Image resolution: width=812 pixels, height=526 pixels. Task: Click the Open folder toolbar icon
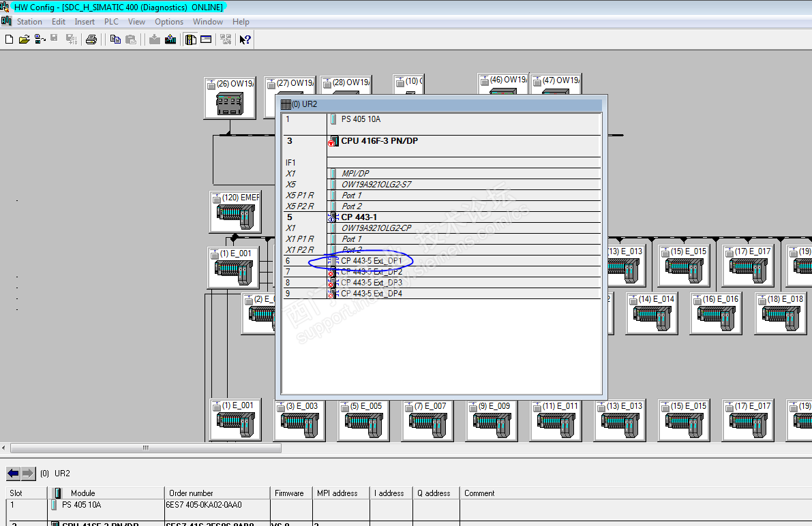tap(24, 40)
